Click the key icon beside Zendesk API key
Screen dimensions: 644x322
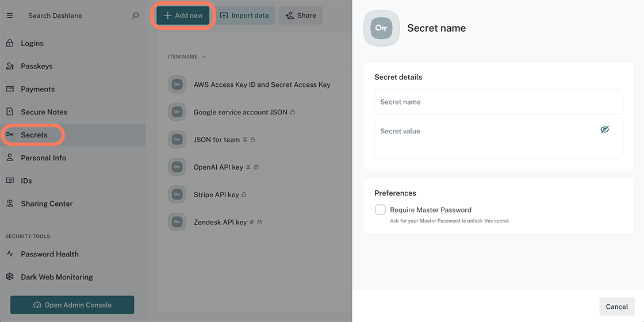[177, 222]
